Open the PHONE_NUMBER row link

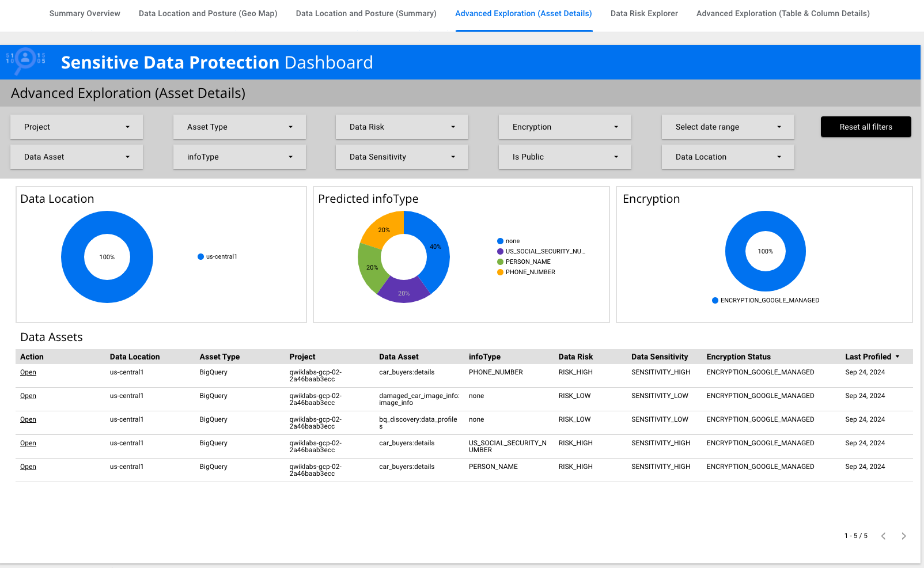pos(28,372)
